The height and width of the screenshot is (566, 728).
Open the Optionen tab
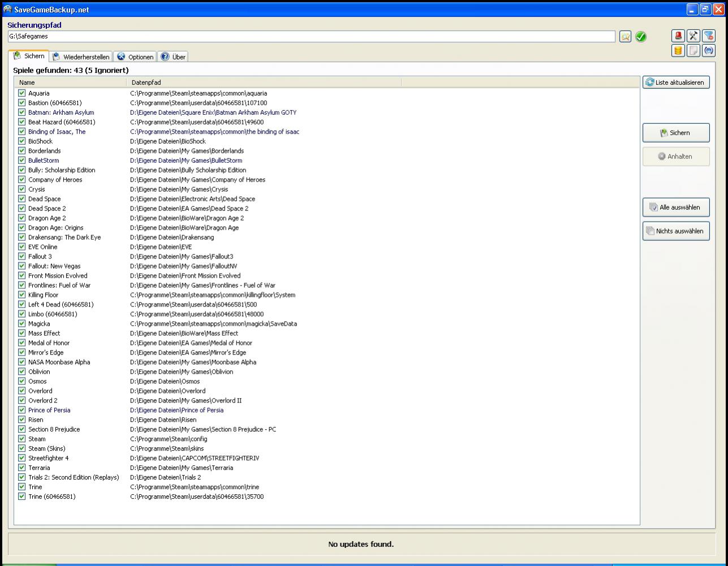[x=135, y=57]
